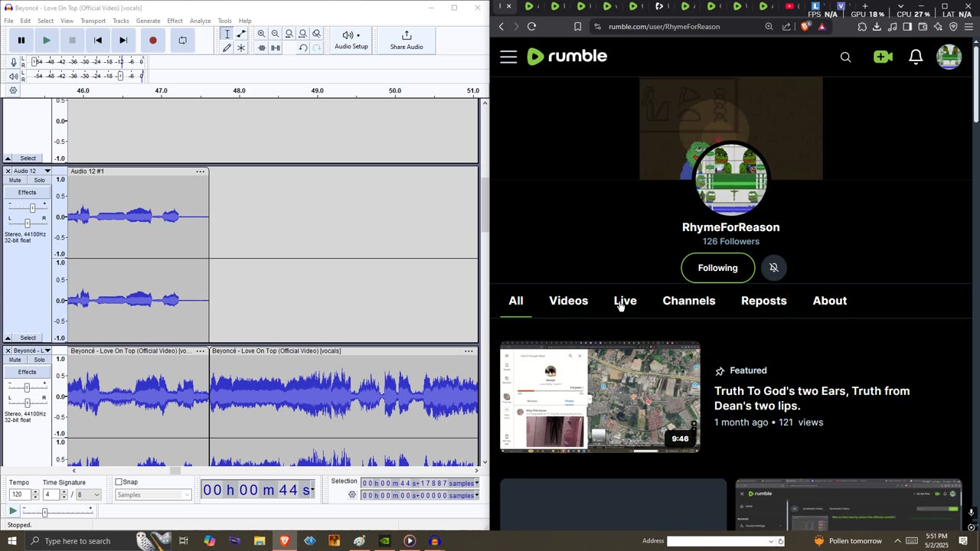Adjust the Audio 12 pan slider
Viewport: 980px width, 551px height.
tap(28, 223)
